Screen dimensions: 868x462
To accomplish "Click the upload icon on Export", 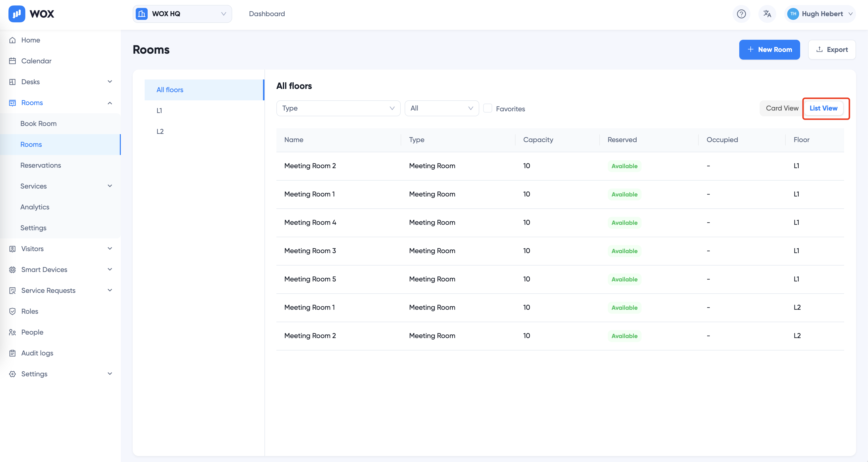I will click(x=820, y=49).
